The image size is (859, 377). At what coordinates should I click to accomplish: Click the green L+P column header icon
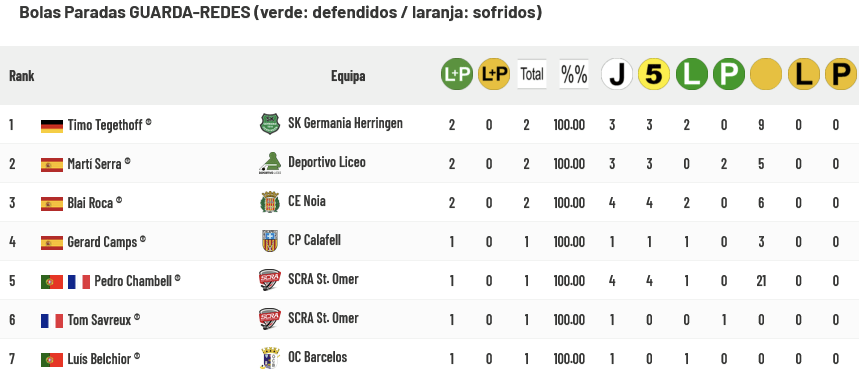(x=457, y=74)
